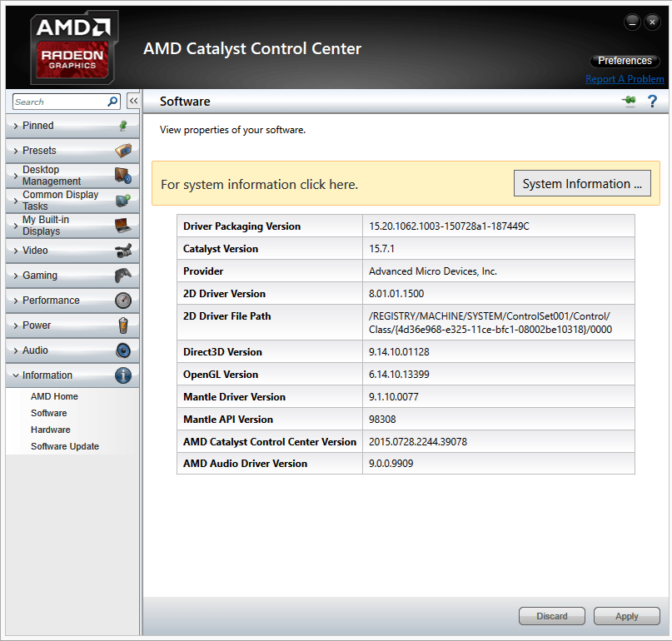Open the Preferences menu
The height and width of the screenshot is (641, 672).
[x=625, y=61]
